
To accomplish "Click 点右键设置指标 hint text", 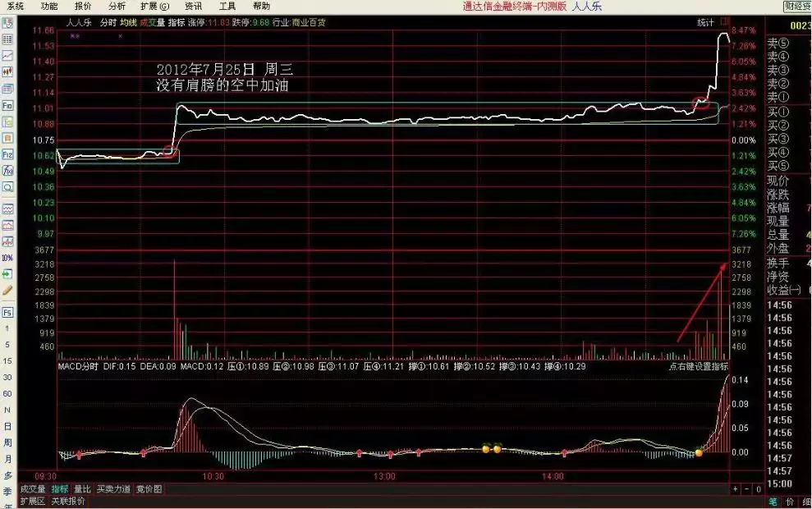I will 699,366.
